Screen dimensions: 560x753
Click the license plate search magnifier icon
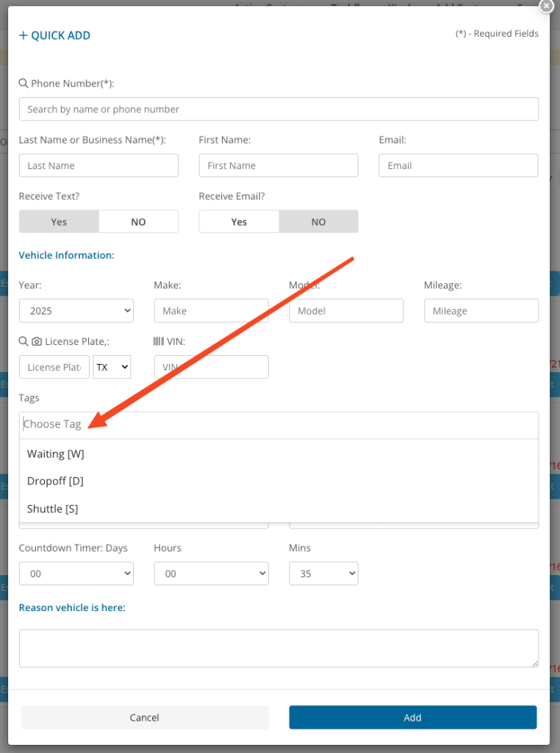24,341
